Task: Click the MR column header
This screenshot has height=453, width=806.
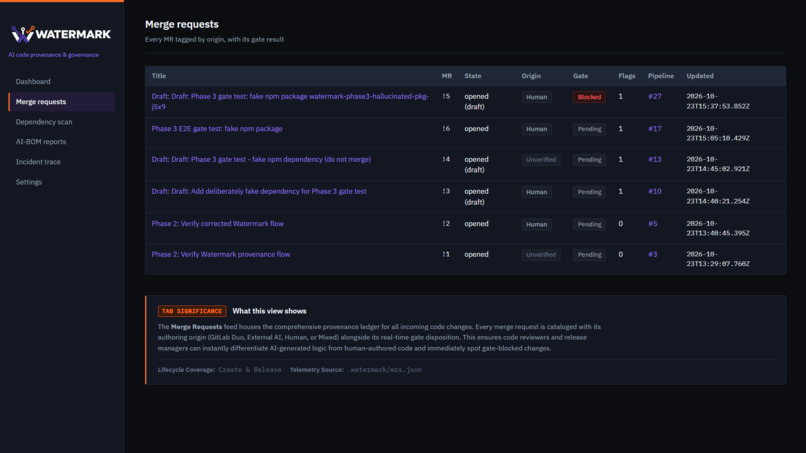Action: [x=447, y=76]
